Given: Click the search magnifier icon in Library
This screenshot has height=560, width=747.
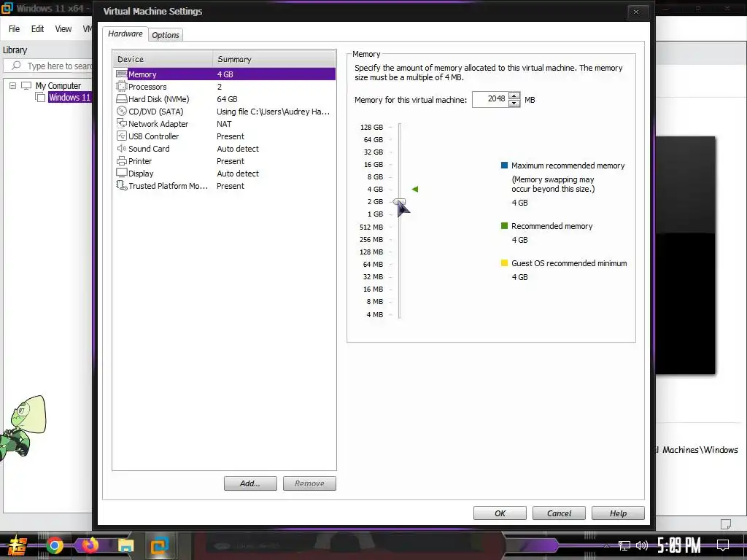Looking at the screenshot, I should click(x=16, y=65).
